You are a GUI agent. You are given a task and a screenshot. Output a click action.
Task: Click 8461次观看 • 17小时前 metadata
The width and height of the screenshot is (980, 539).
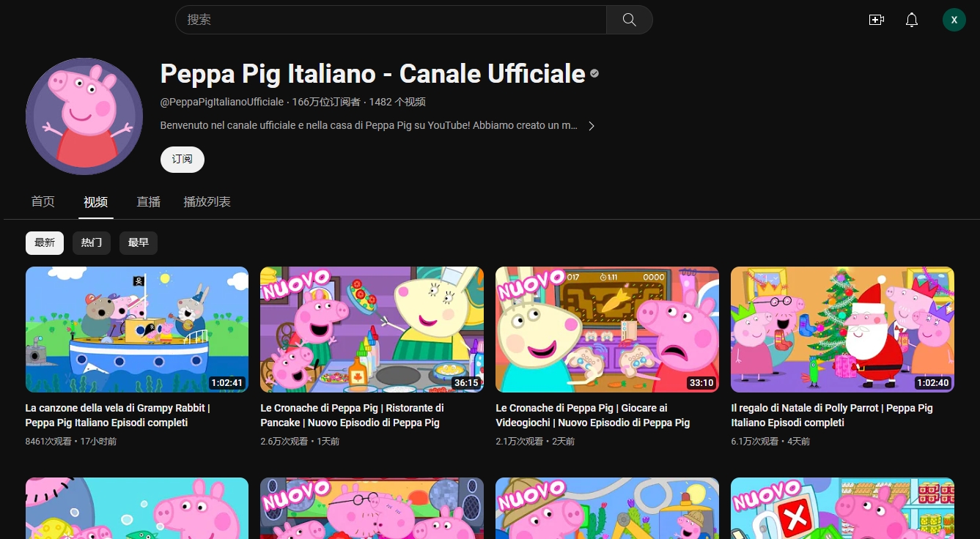click(x=71, y=442)
